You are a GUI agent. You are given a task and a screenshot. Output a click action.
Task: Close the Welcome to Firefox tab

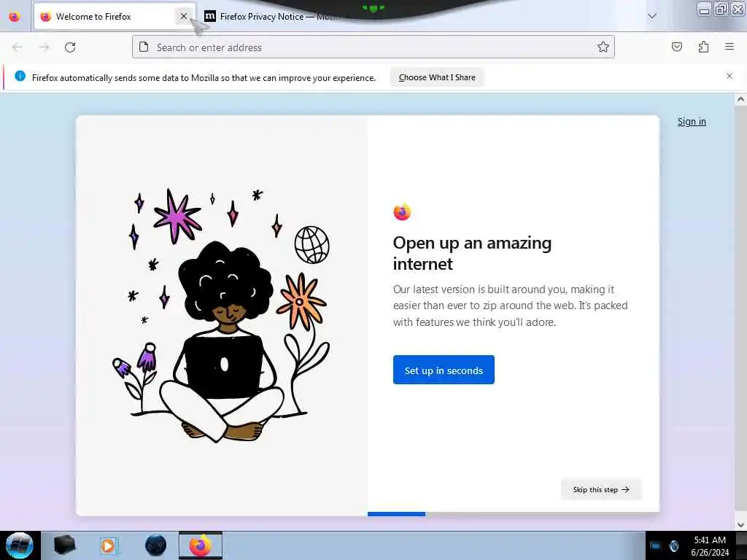point(183,16)
